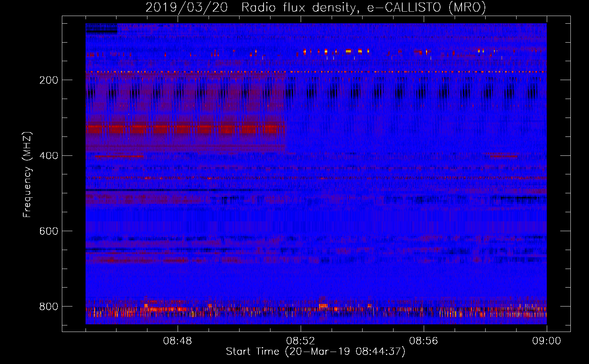The height and width of the screenshot is (364, 589).
Task: Click the 08:52 time tick label
Action: [301, 341]
